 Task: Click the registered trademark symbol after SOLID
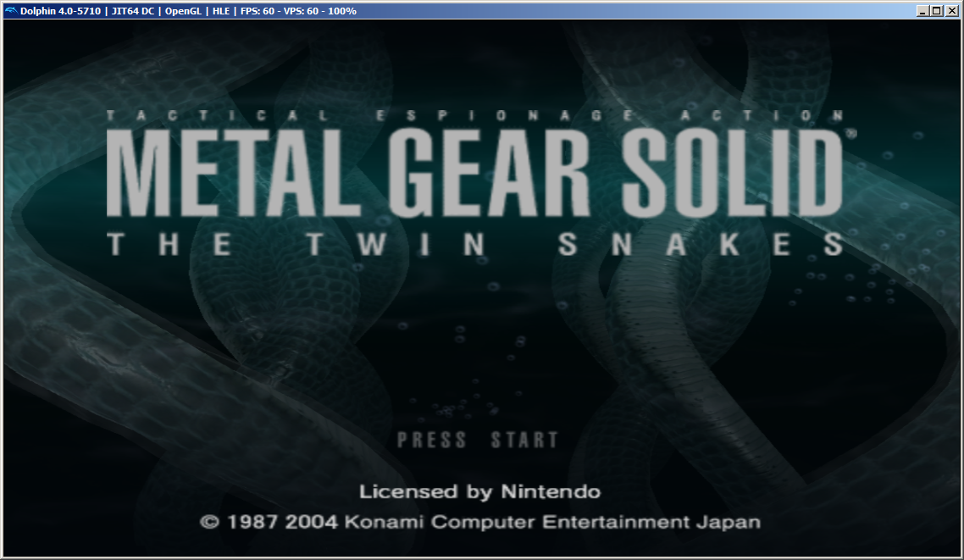[x=850, y=133]
